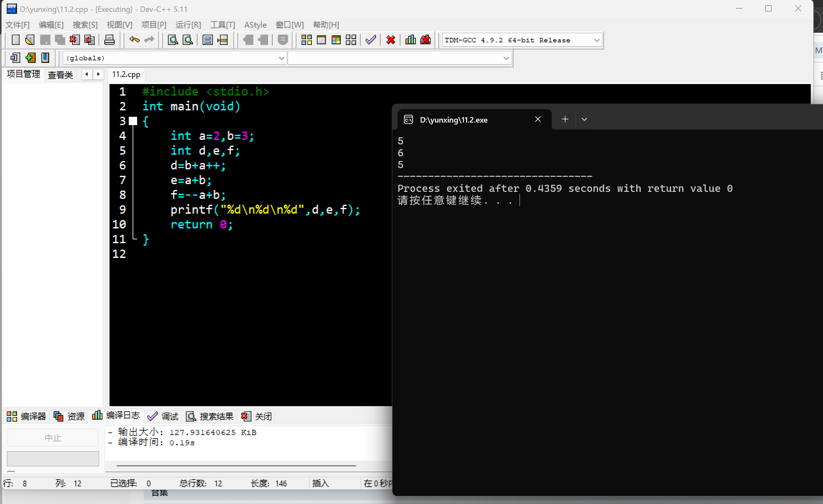Click the New file toolbar icon

[x=15, y=40]
